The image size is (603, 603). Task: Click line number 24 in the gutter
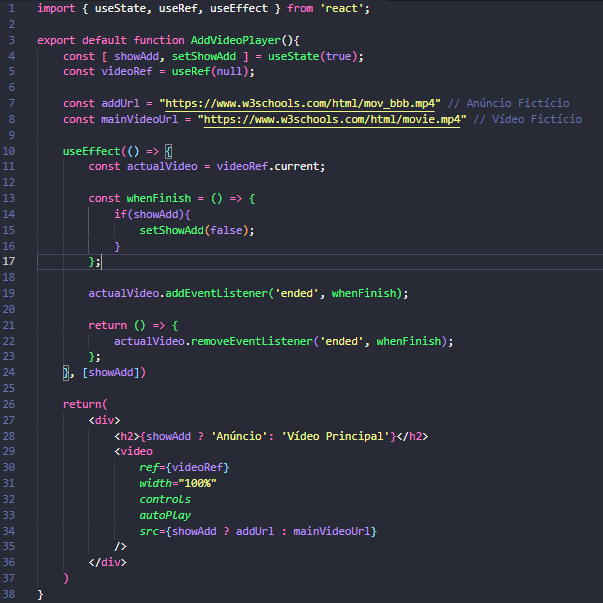8,372
